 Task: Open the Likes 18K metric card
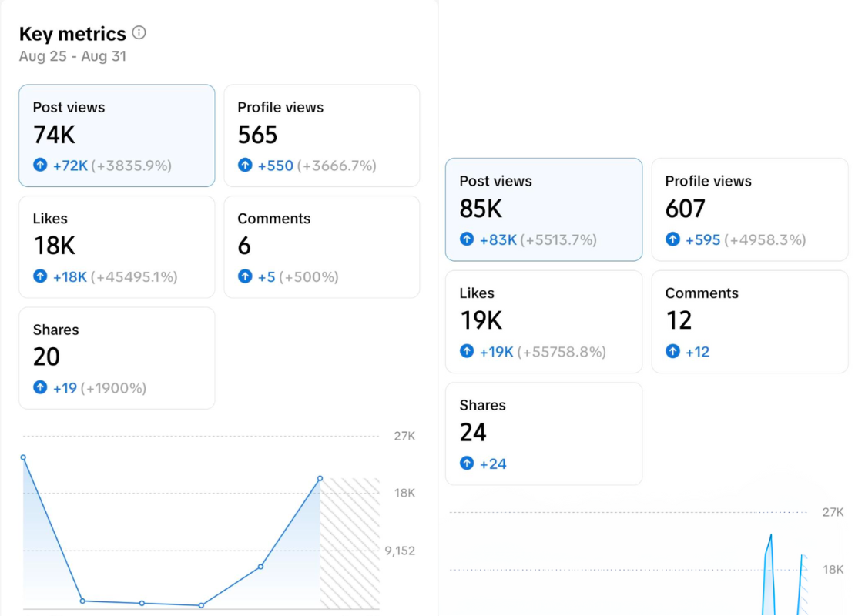click(116, 246)
